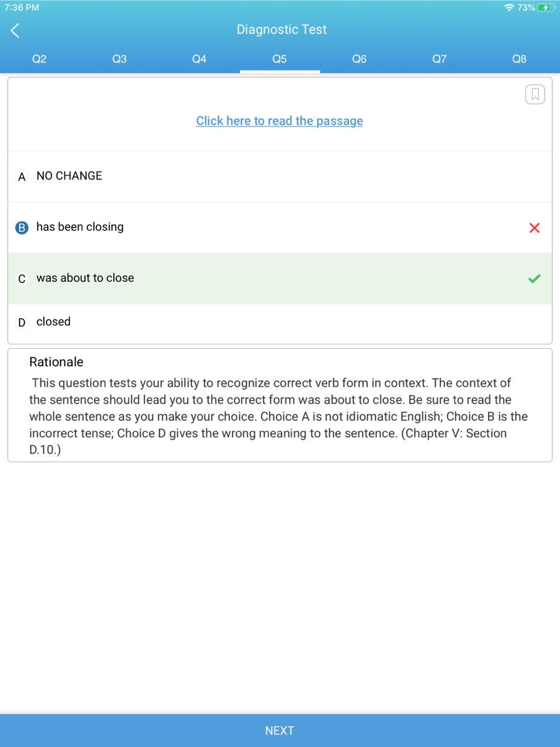Go to the Q4 tab
The image size is (560, 747).
(x=199, y=59)
